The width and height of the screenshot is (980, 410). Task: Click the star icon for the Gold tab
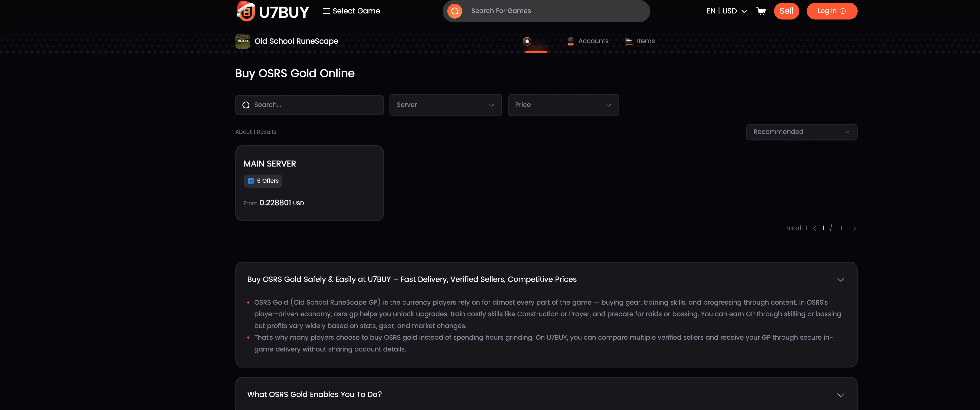(527, 41)
